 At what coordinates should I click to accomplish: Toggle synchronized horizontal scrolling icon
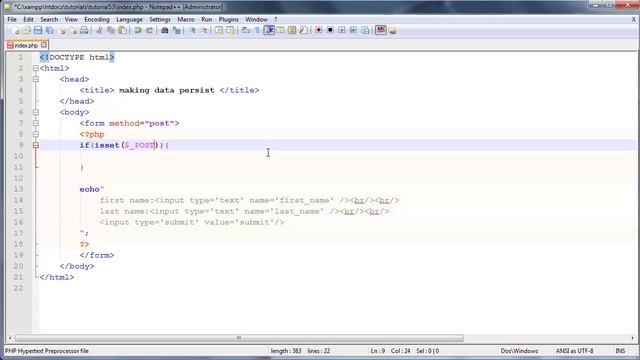click(231, 30)
